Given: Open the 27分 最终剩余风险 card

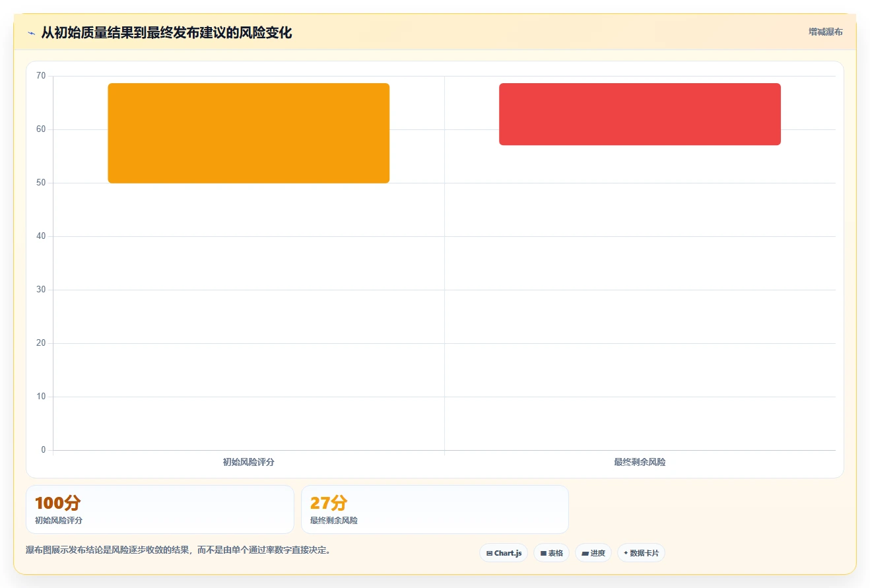Looking at the screenshot, I should (x=435, y=509).
